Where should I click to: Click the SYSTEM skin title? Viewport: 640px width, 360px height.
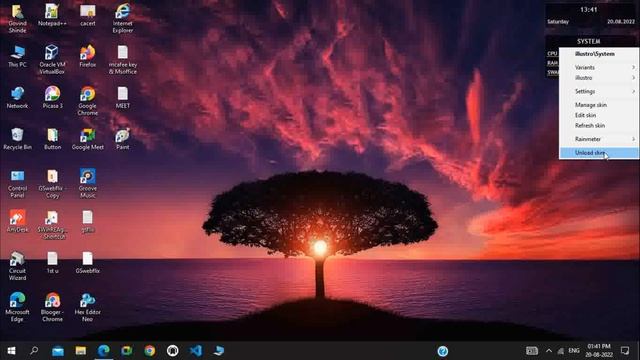tap(589, 41)
